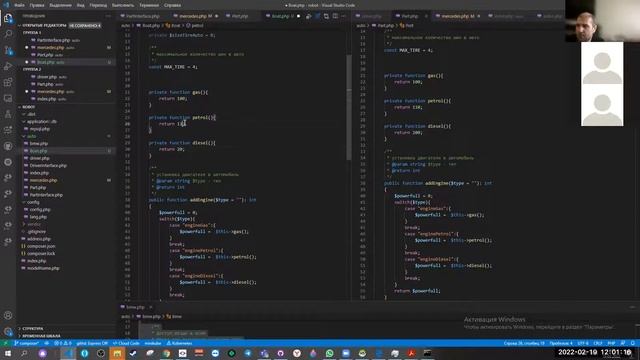The image size is (640, 360).
Task: Open the Справка menu
Action: tap(173, 5)
